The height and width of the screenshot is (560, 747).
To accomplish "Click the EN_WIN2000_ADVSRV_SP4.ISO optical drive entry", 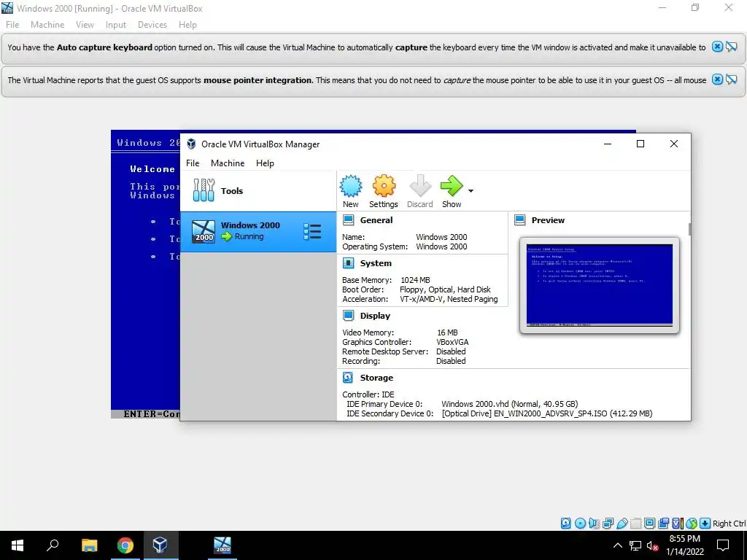I will tap(546, 413).
